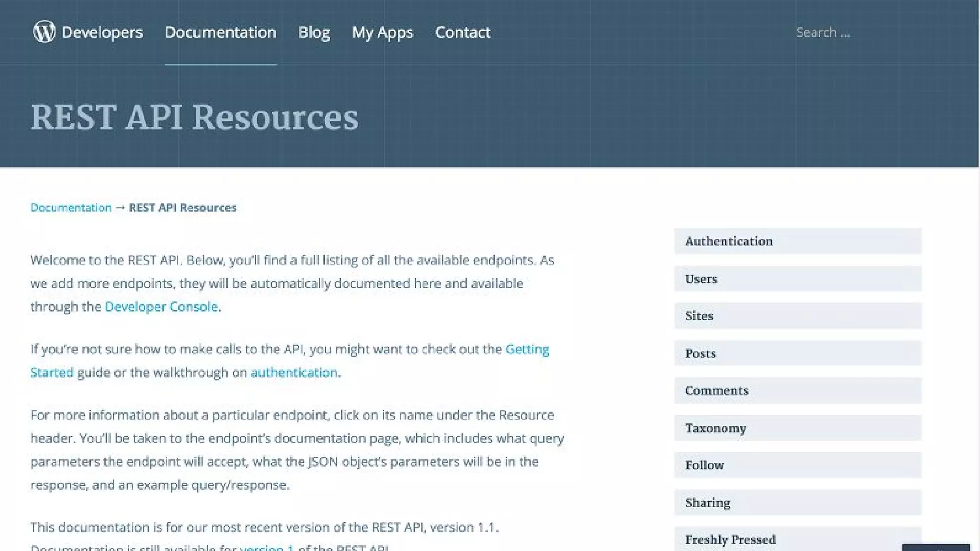This screenshot has height=551, width=980.
Task: Open My Apps in the navigation
Action: [x=382, y=33]
